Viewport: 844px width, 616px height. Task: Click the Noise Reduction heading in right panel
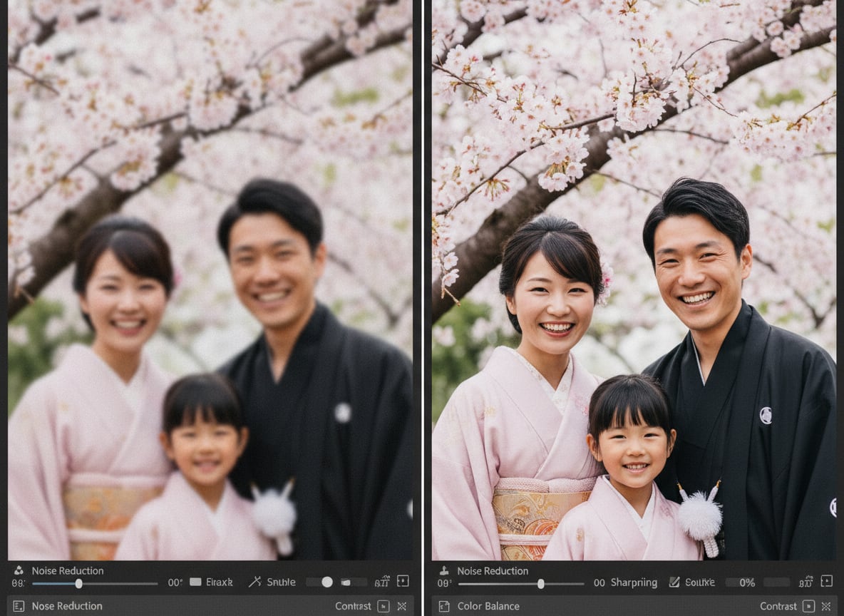tap(493, 570)
